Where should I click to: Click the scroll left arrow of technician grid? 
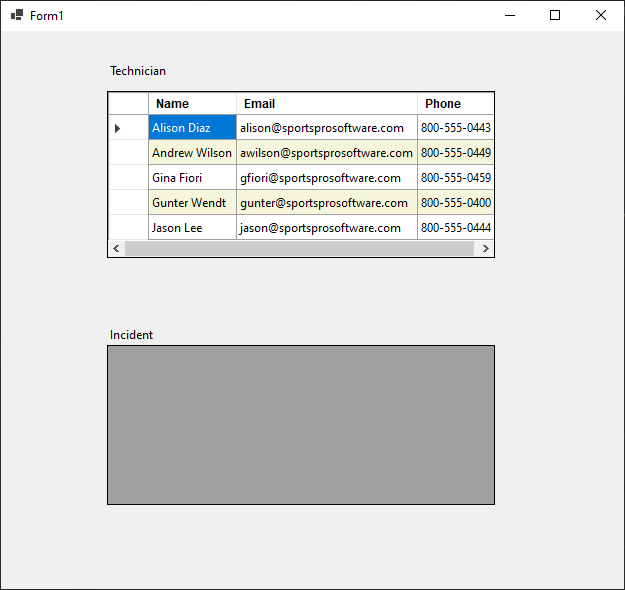116,248
